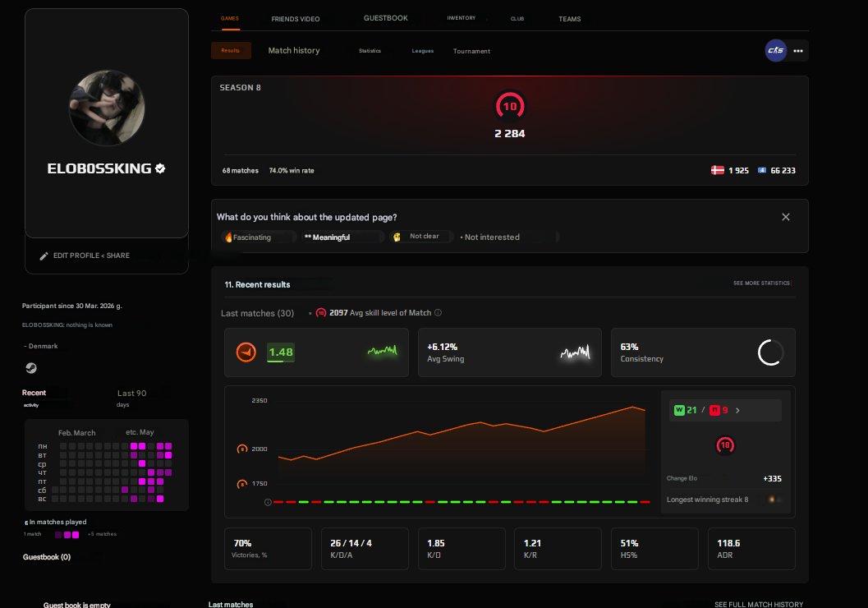The image size is (868, 608).
Task: Click the red skill level icon beside 2097
Action: coord(321,313)
